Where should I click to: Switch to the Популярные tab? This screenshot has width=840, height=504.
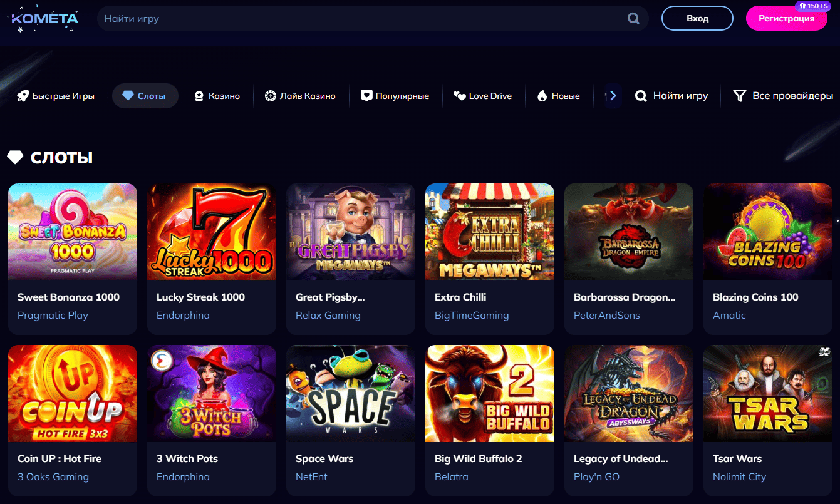tap(396, 95)
